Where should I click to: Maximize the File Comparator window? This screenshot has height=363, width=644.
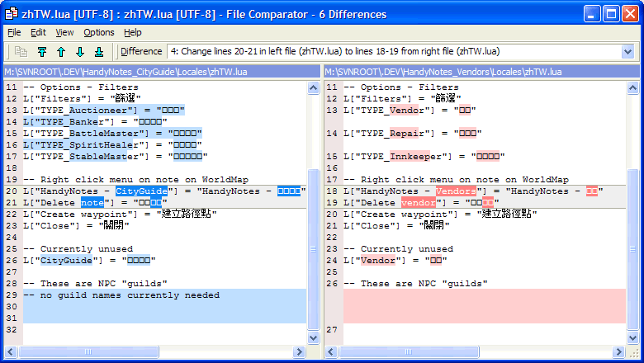pos(611,14)
